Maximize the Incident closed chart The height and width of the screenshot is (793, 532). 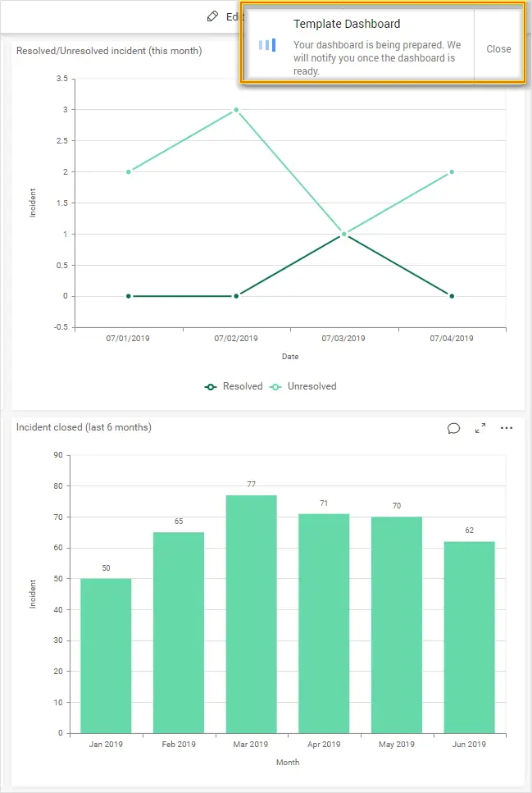click(x=480, y=428)
